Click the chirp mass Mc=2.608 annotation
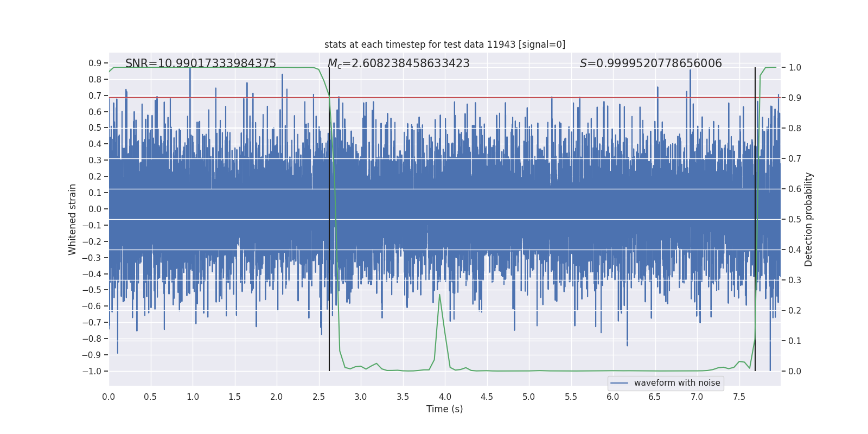868x434 pixels. pos(399,63)
